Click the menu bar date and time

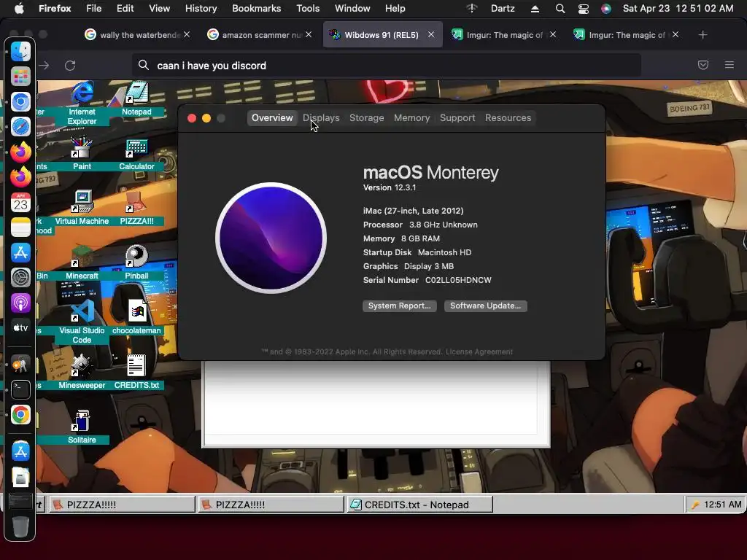click(x=678, y=9)
